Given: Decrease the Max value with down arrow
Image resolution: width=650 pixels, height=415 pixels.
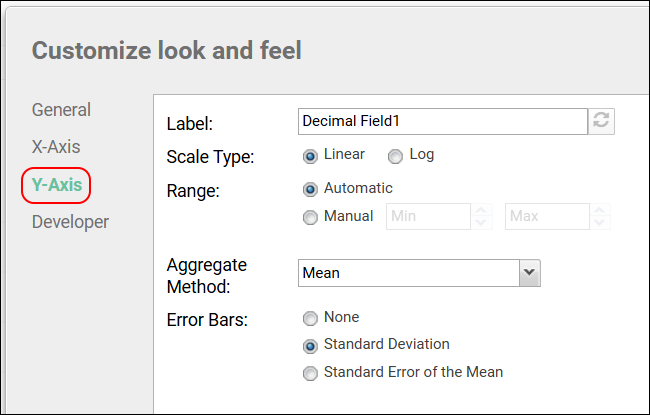Looking at the screenshot, I should [599, 222].
